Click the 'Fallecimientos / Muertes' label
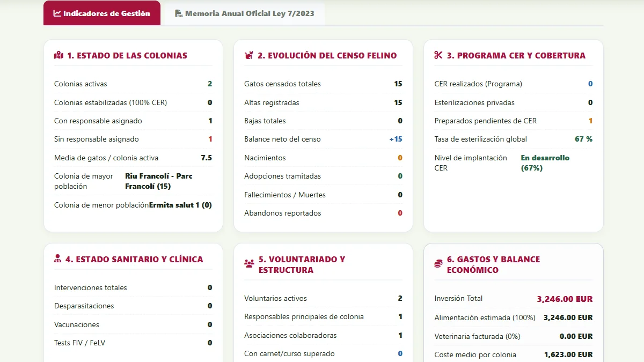The height and width of the screenshot is (362, 644). click(285, 195)
